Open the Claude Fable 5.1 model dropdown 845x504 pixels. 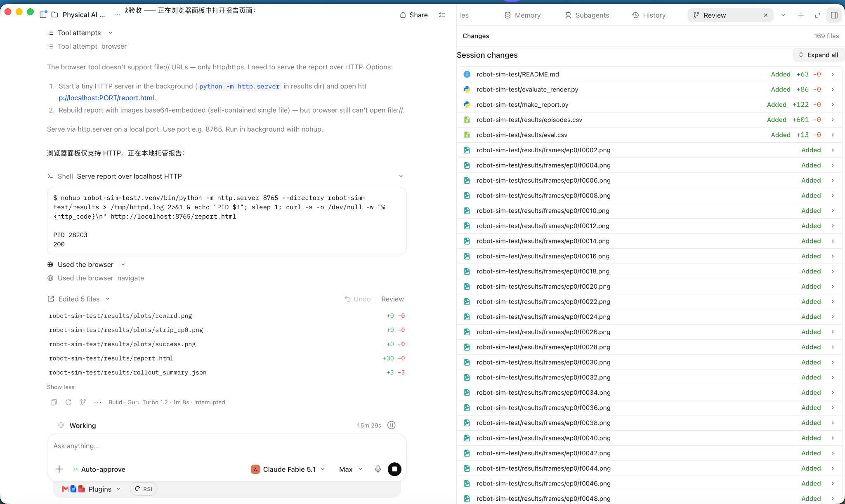(288, 469)
